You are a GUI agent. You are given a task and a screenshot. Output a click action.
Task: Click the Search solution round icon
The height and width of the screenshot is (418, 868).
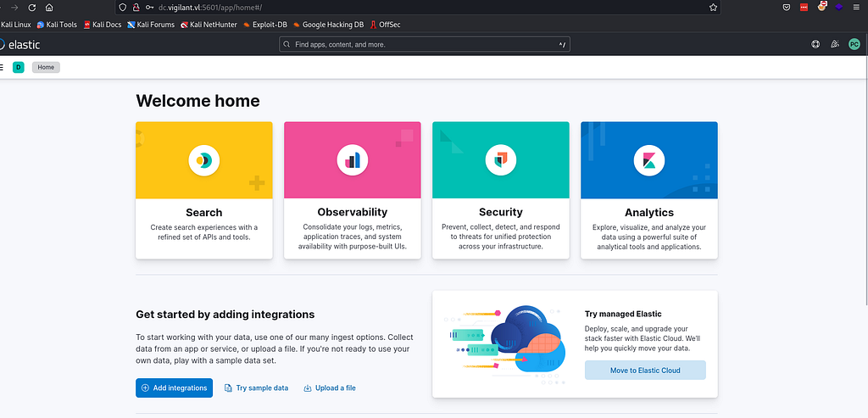204,160
